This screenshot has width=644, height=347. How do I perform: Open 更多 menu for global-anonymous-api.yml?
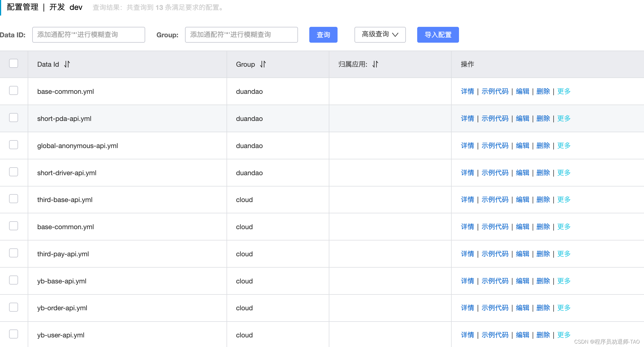point(564,146)
